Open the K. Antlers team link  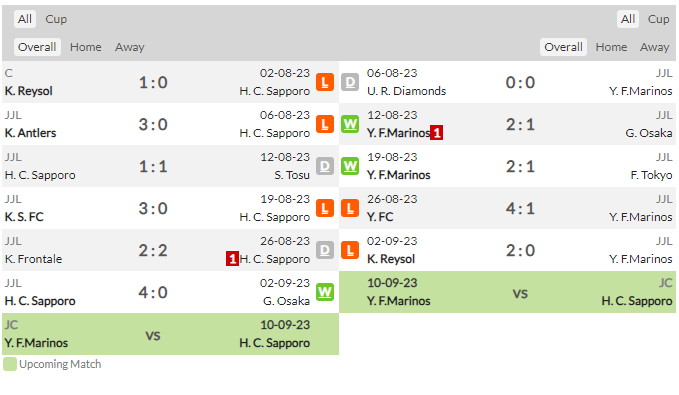tap(30, 133)
